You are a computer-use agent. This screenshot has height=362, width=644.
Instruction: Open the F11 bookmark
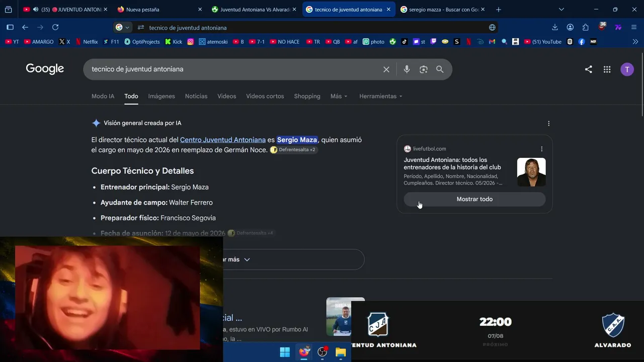[111, 42]
